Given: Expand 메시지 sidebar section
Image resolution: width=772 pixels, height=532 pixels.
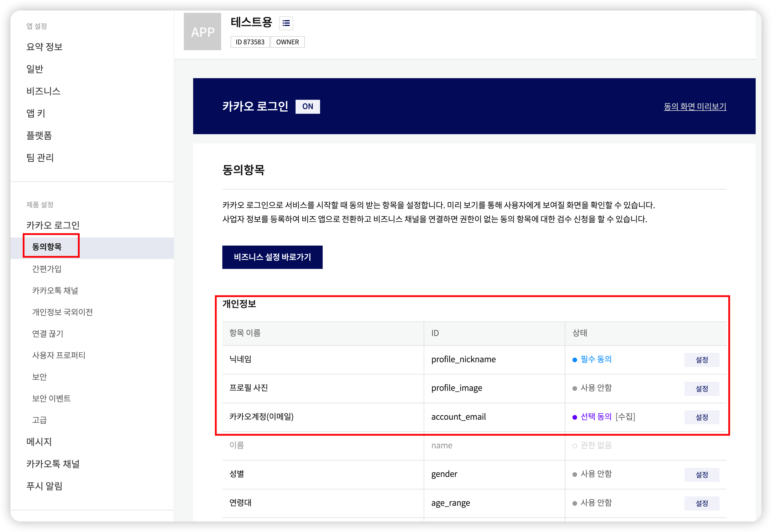Looking at the screenshot, I should 39,442.
